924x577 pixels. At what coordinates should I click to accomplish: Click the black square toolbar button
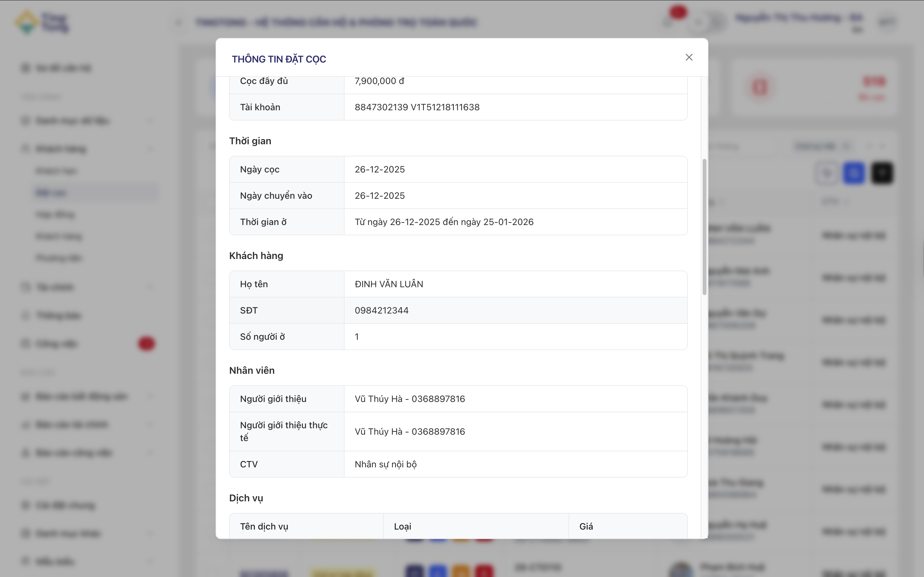[882, 173]
